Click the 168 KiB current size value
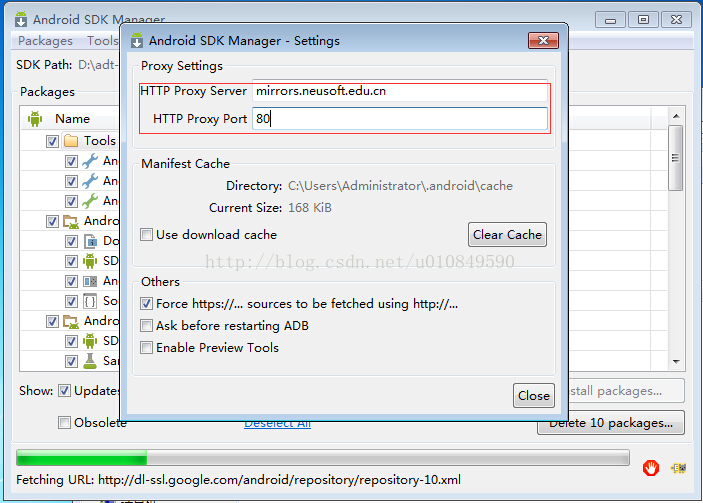The image size is (703, 503). 309,208
